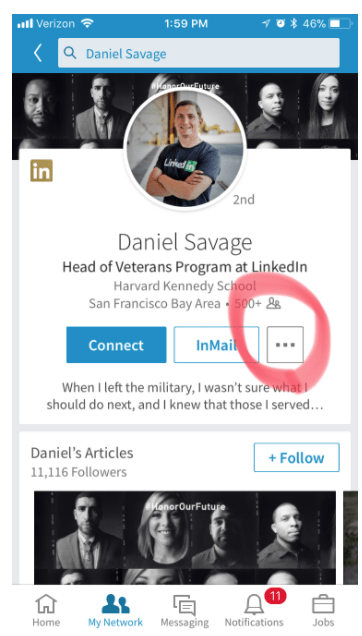Tap the search magnifier icon
The image size is (362, 636).
70,53
